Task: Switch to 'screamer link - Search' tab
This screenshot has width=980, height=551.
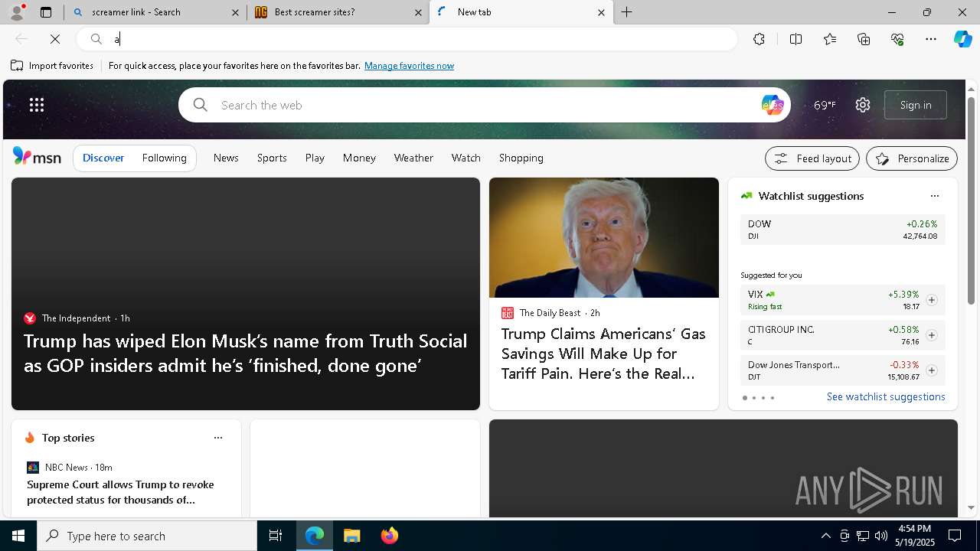Action: pyautogui.click(x=156, y=12)
